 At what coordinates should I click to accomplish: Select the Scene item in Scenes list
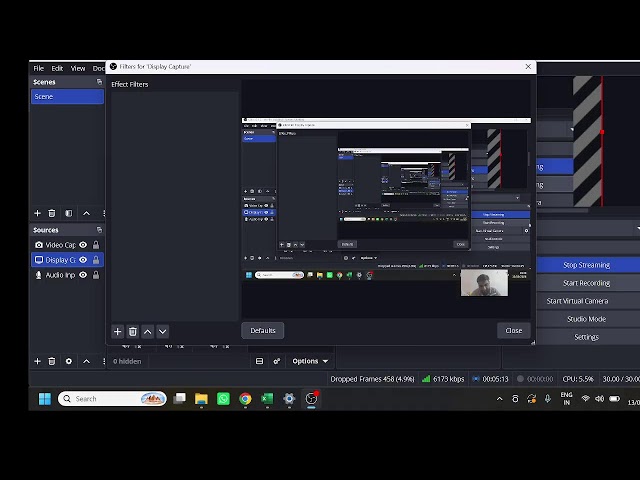click(x=67, y=97)
